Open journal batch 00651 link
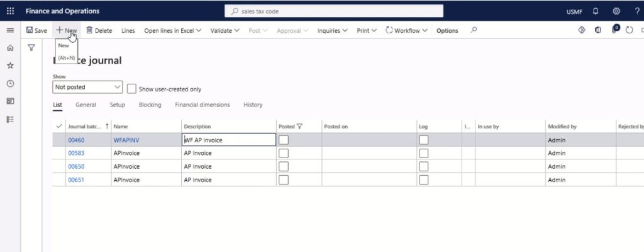This screenshot has height=252, width=644. click(76, 180)
